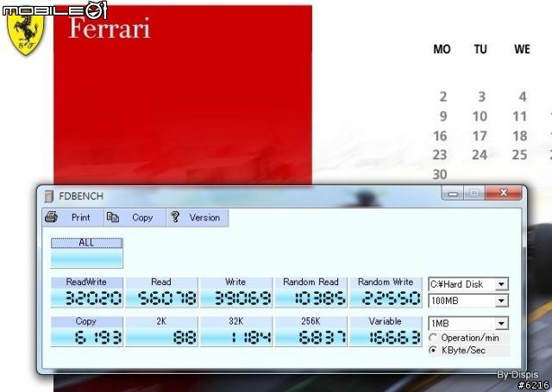This screenshot has width=552, height=392.
Task: Click date 17 in desktop calendar
Action: point(480,136)
